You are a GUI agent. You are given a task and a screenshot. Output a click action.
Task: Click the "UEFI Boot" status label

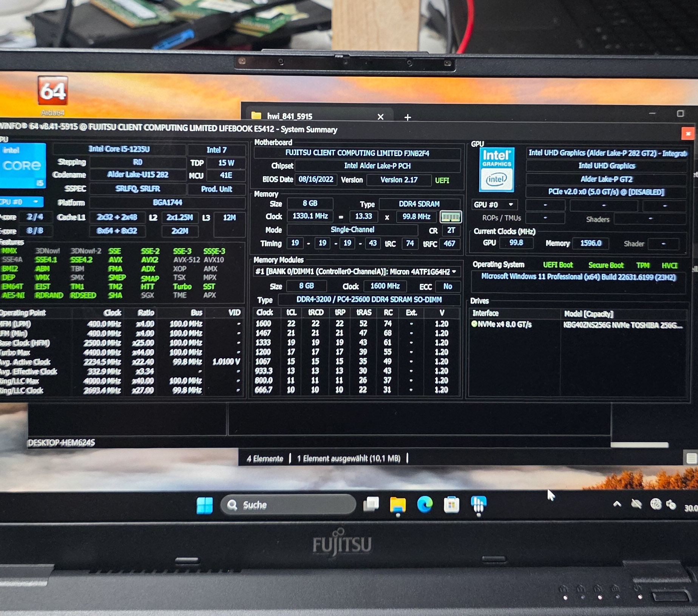coord(558,265)
